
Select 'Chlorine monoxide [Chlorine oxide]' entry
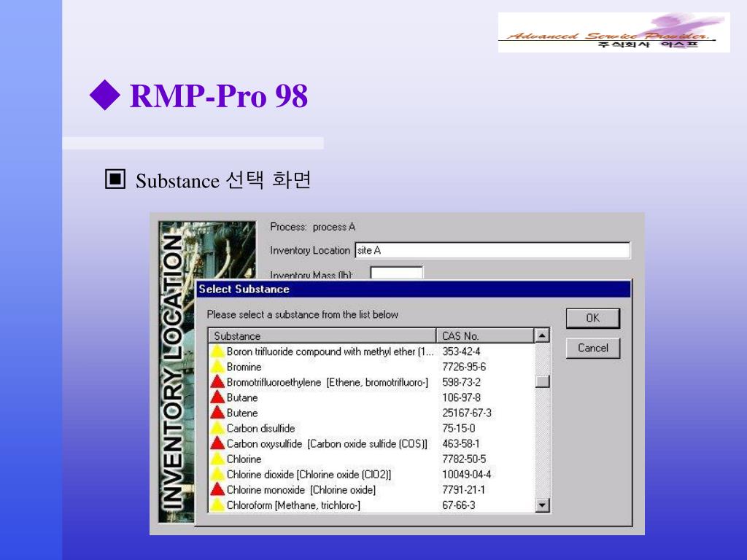click(301, 489)
